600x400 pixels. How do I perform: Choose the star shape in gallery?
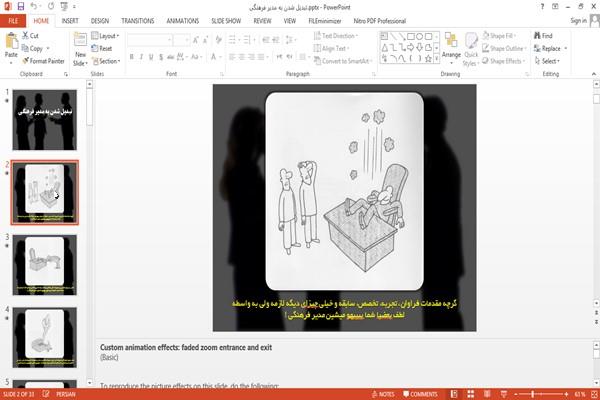428,59
